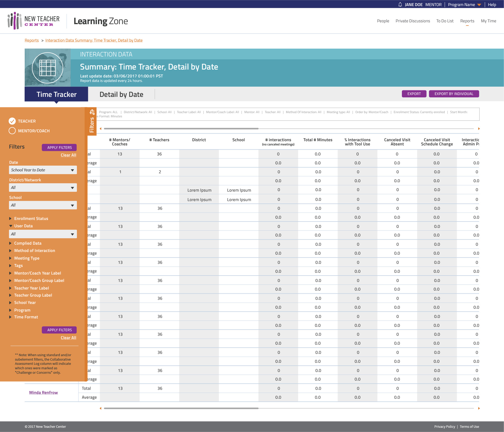Viewport: 504px width, 432px height.
Task: Open the Date School Year dropdown
Action: pyautogui.click(x=43, y=170)
